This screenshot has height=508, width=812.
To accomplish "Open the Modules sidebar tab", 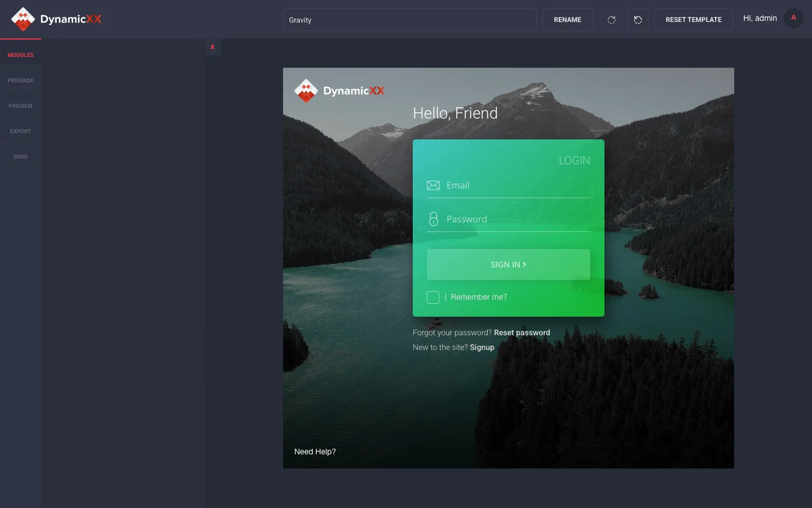I will [x=20, y=55].
